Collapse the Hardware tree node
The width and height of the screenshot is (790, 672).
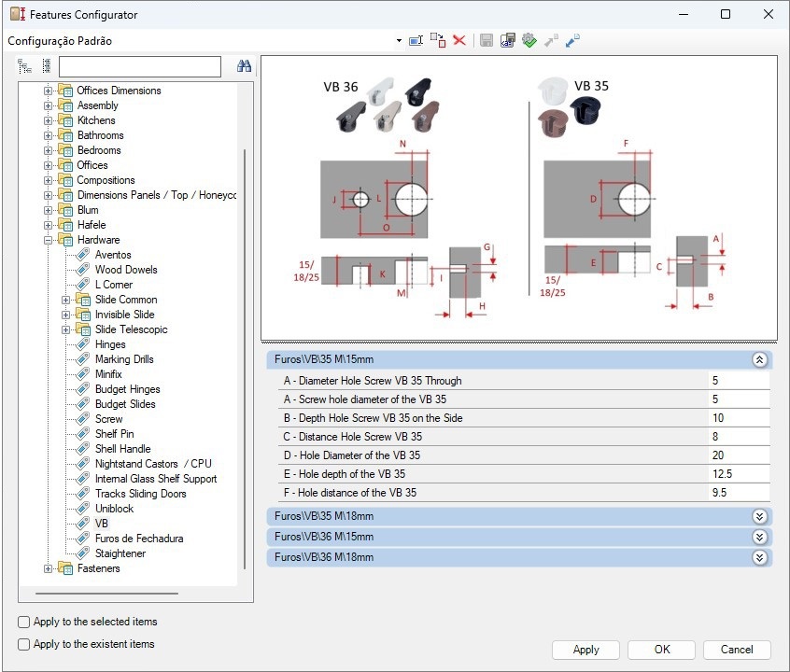48,240
